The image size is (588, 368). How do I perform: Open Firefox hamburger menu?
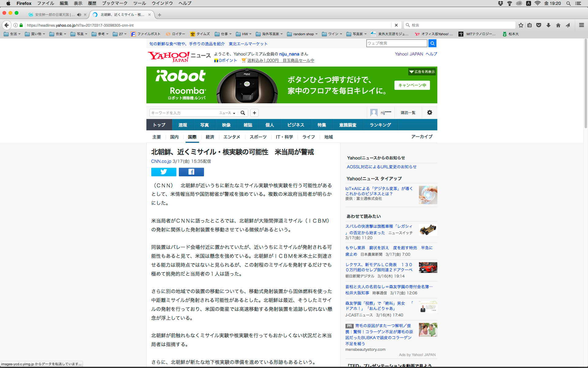click(x=581, y=25)
